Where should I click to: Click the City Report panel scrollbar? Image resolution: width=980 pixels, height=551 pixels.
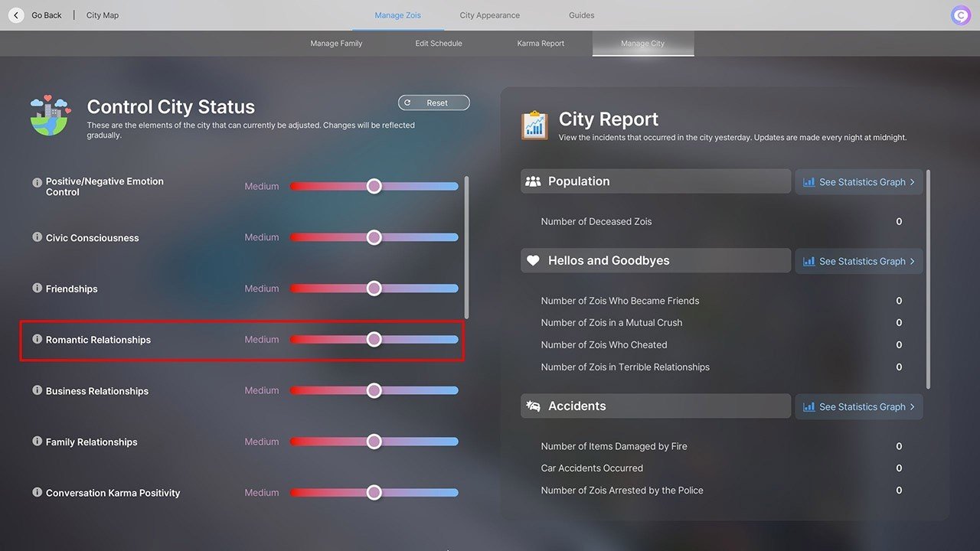coord(929,279)
